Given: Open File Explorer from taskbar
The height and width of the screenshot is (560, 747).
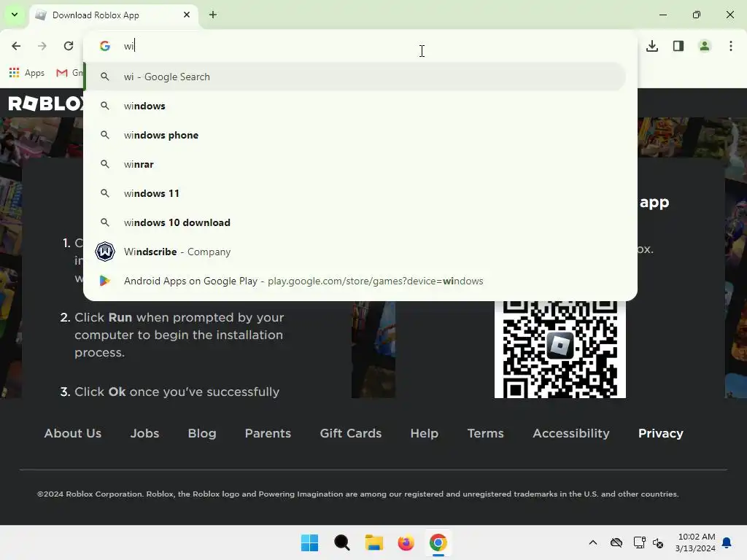Looking at the screenshot, I should click(x=374, y=542).
